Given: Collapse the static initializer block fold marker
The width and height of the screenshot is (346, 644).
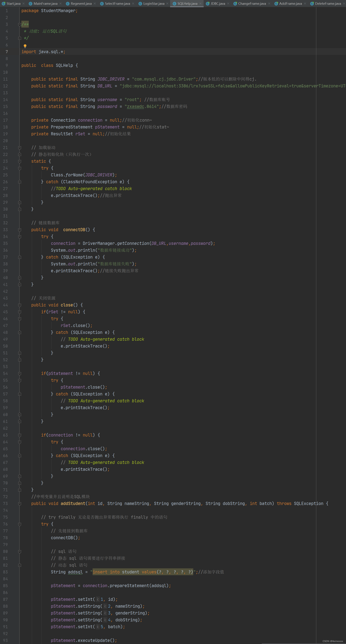Looking at the screenshot, I should 19,161.
